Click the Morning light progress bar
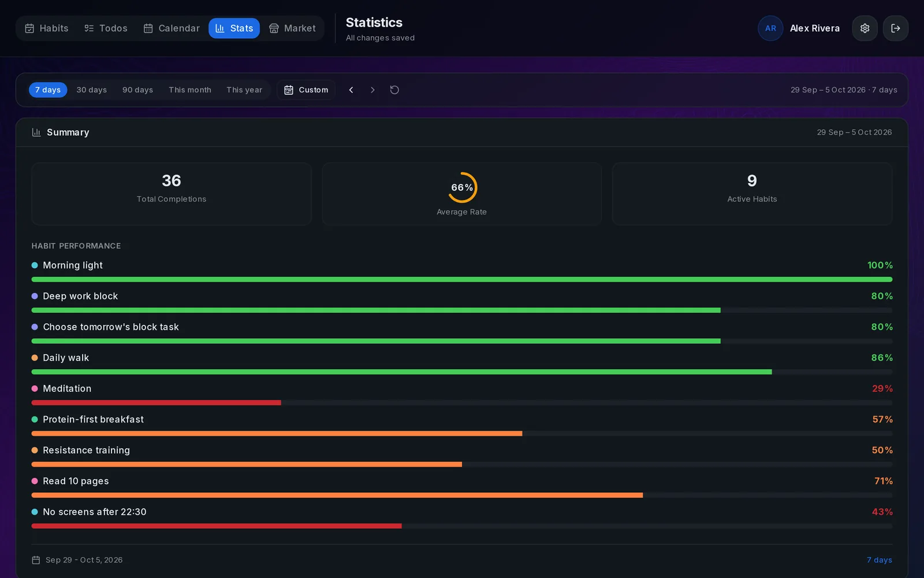 462,279
